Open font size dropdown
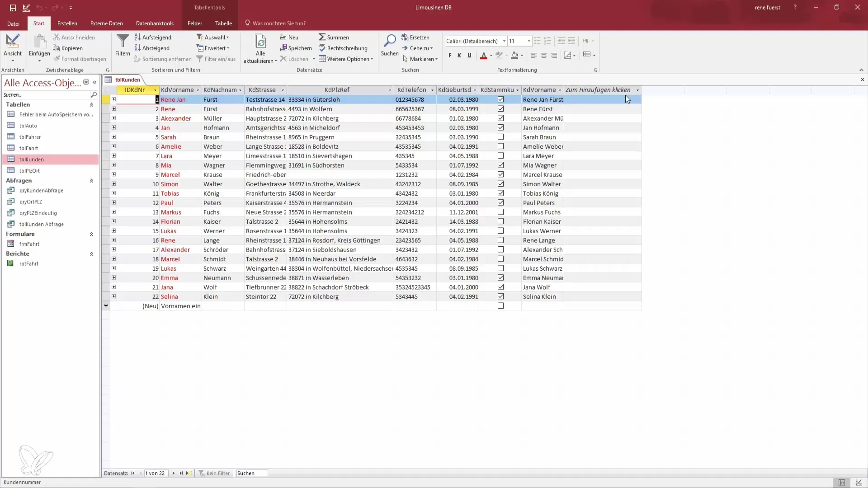This screenshot has width=868, height=488. [x=529, y=41]
